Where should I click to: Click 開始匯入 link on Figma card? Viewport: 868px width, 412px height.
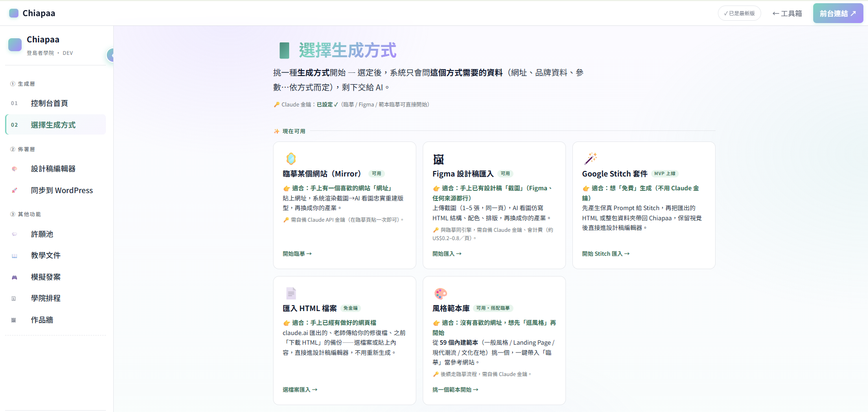(447, 254)
